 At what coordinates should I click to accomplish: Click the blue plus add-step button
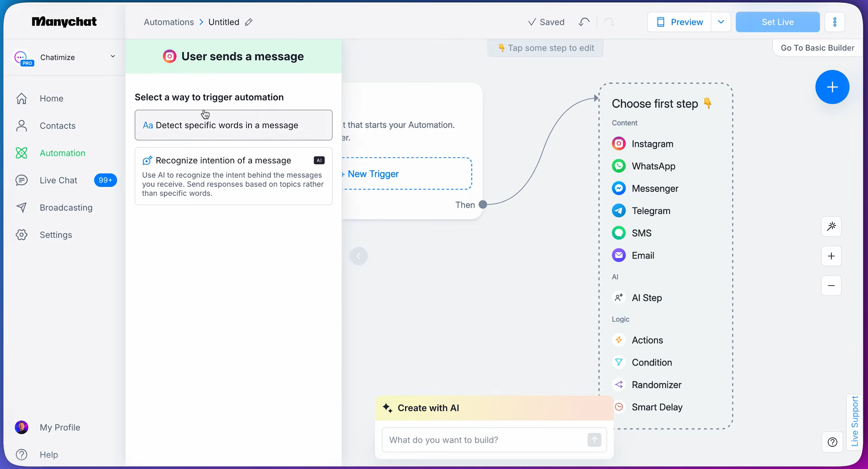click(x=832, y=87)
